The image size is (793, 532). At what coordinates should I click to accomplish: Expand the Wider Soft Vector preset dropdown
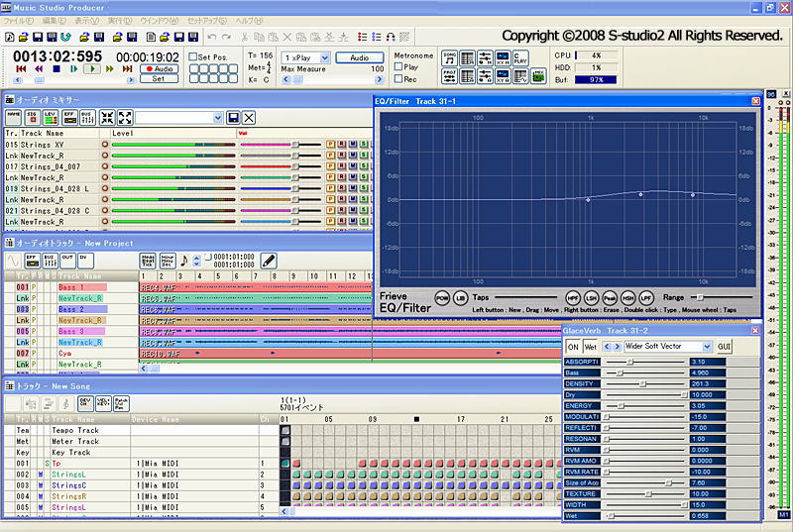pos(707,347)
